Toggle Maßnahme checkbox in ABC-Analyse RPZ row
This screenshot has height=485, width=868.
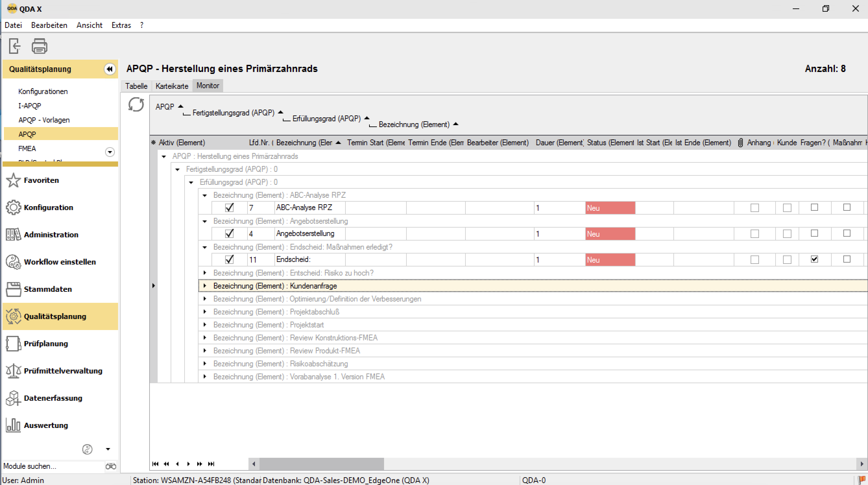847,207
